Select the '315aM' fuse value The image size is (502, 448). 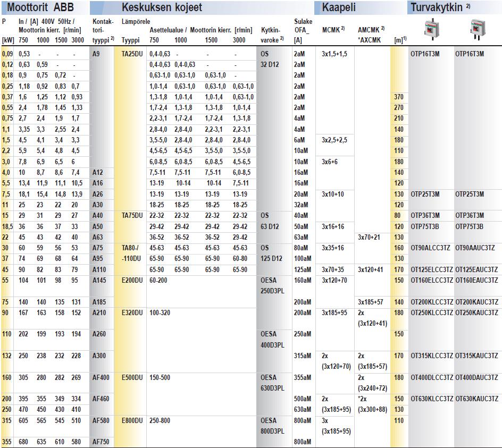303,356
